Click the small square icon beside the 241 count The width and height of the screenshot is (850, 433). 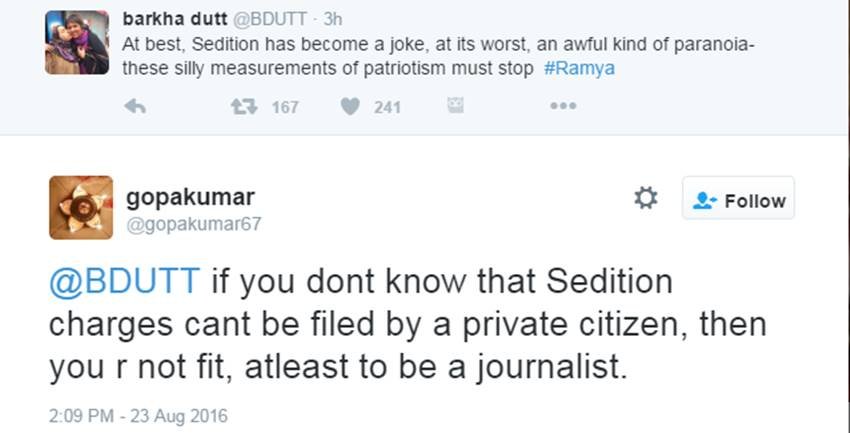(x=456, y=105)
